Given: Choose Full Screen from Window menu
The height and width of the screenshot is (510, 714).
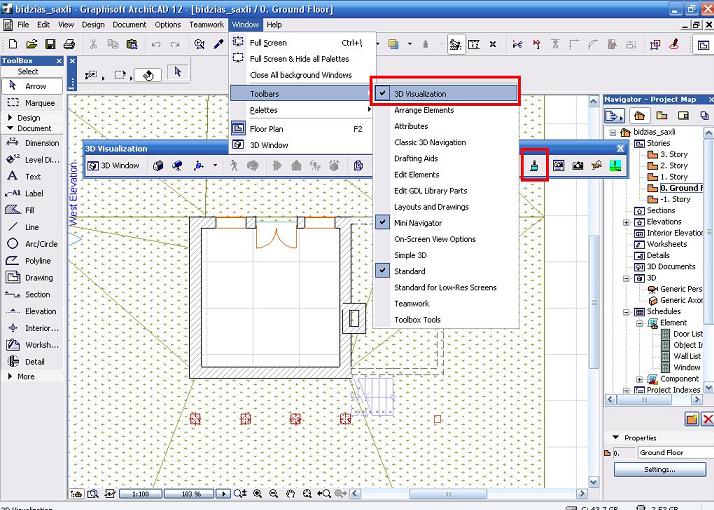Looking at the screenshot, I should coord(302,43).
